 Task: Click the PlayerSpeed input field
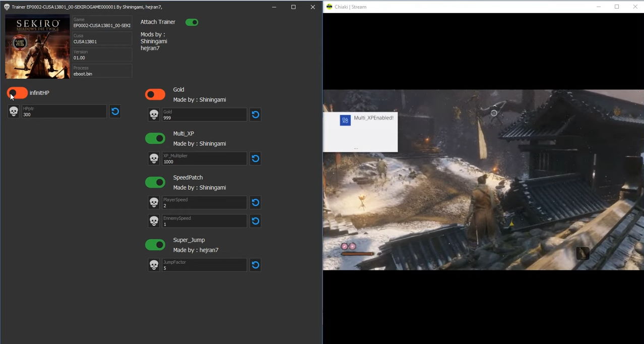204,202
